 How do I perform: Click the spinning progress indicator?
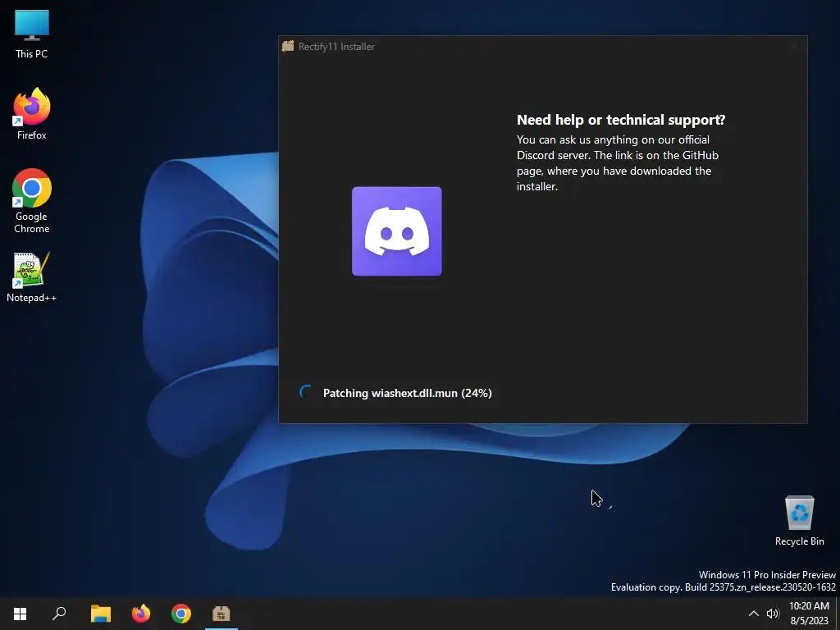(x=306, y=393)
